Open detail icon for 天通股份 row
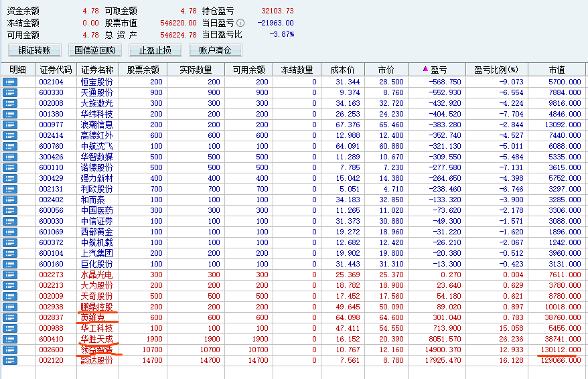Viewport: 588px width, 379px height. [x=10, y=92]
